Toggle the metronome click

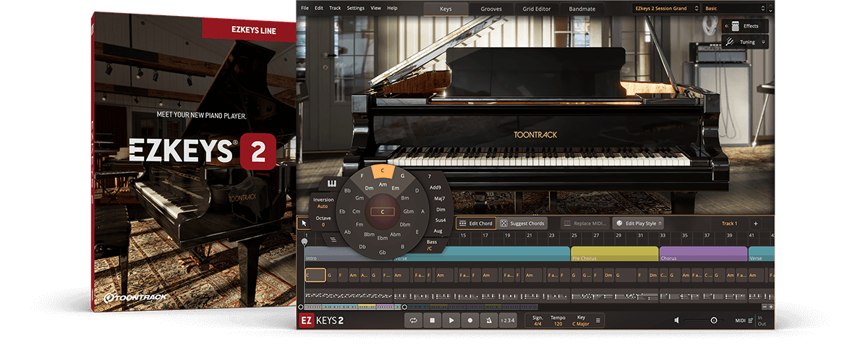(489, 320)
